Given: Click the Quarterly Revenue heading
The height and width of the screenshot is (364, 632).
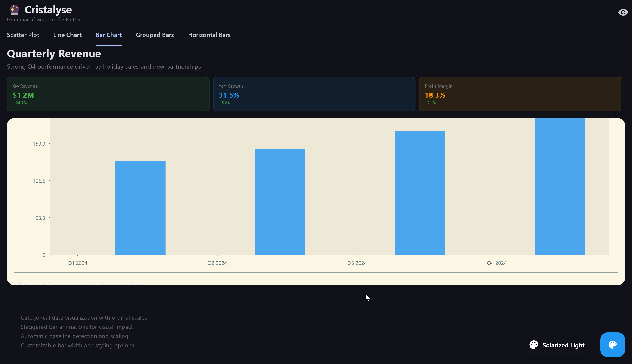Looking at the screenshot, I should pos(54,54).
